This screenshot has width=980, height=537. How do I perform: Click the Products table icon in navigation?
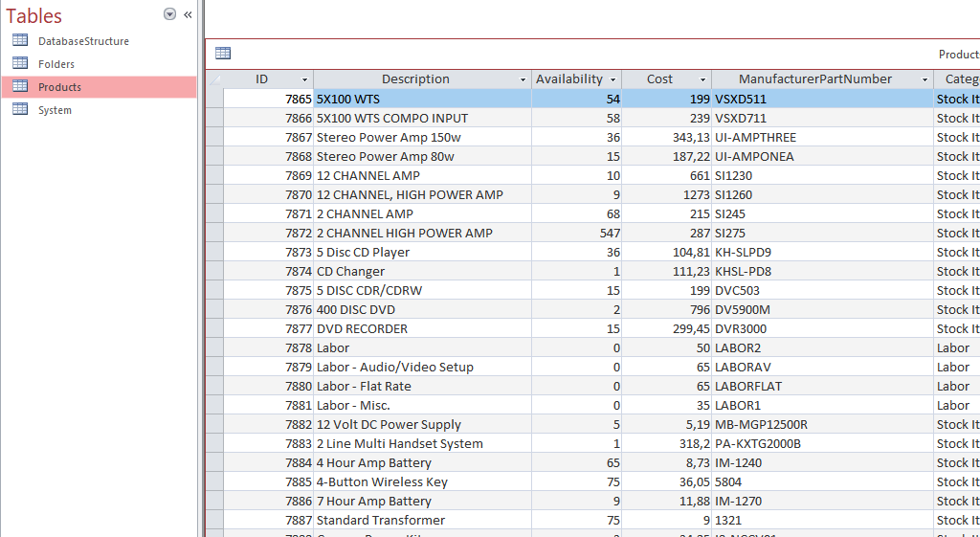coord(19,86)
